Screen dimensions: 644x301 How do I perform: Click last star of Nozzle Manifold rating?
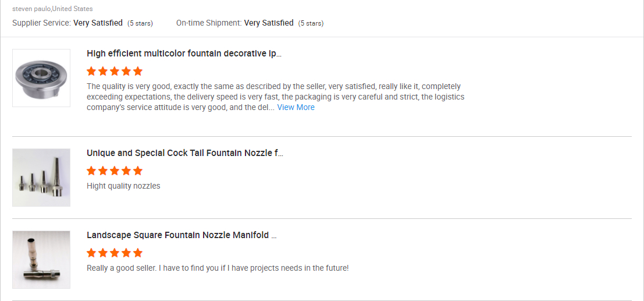138,253
